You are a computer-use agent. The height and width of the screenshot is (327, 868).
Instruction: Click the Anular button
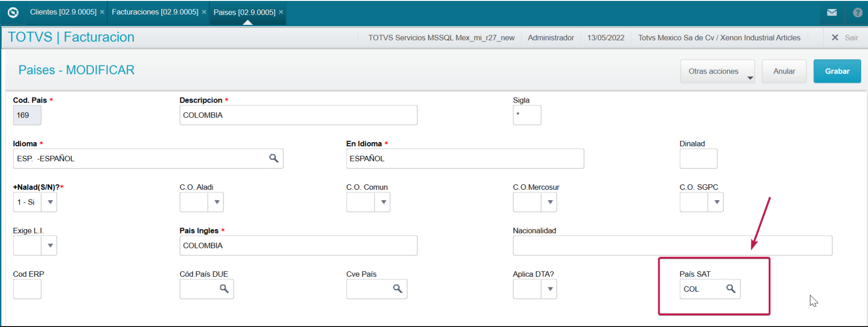784,71
